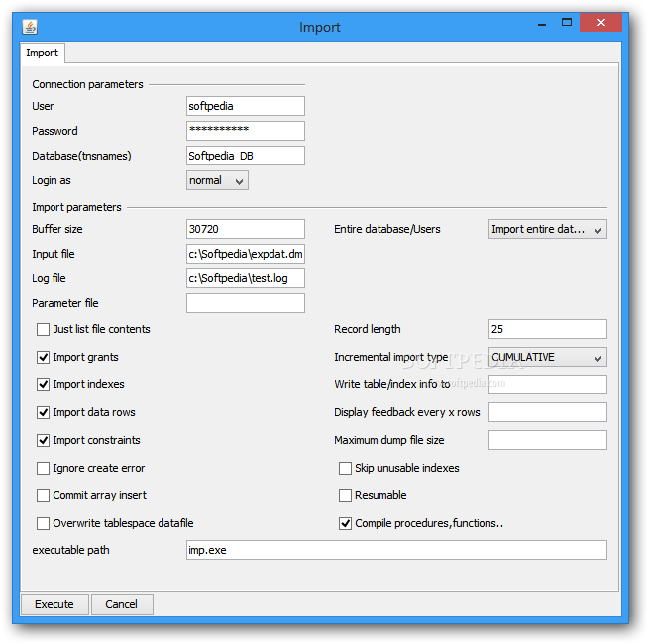Viewport: 649px width, 644px height.
Task: Click the Java icon in title bar
Action: click(30, 27)
